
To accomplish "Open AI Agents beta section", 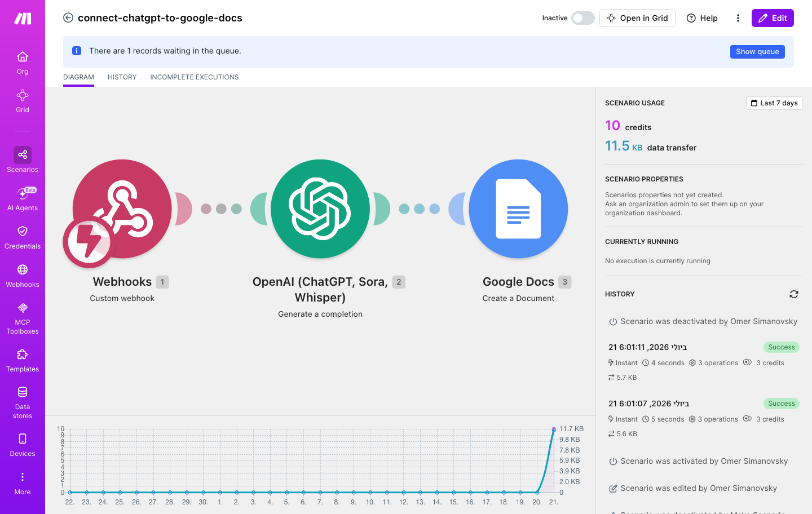I will point(23,199).
